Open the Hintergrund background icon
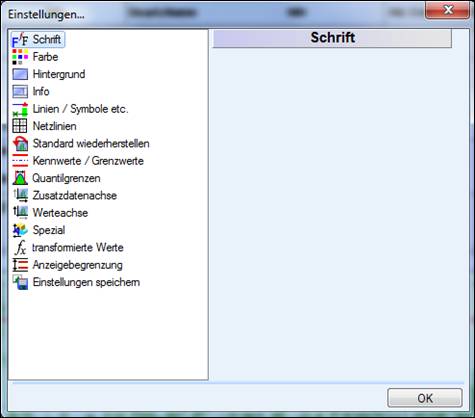The height and width of the screenshot is (418, 475). tap(20, 74)
